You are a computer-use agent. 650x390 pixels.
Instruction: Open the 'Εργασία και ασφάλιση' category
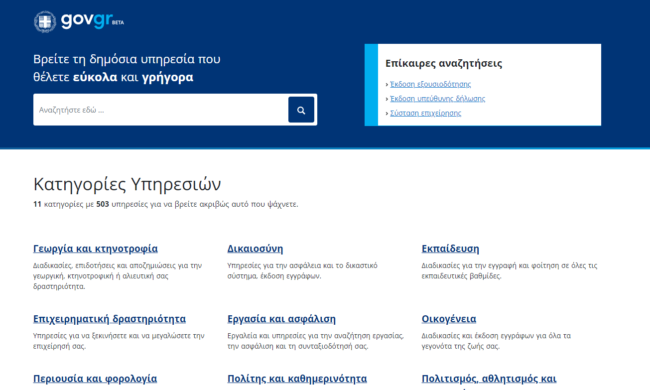pyautogui.click(x=281, y=319)
